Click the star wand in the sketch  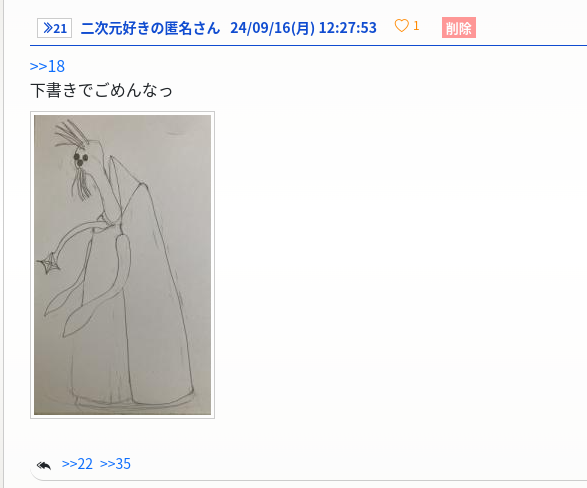tap(48, 263)
